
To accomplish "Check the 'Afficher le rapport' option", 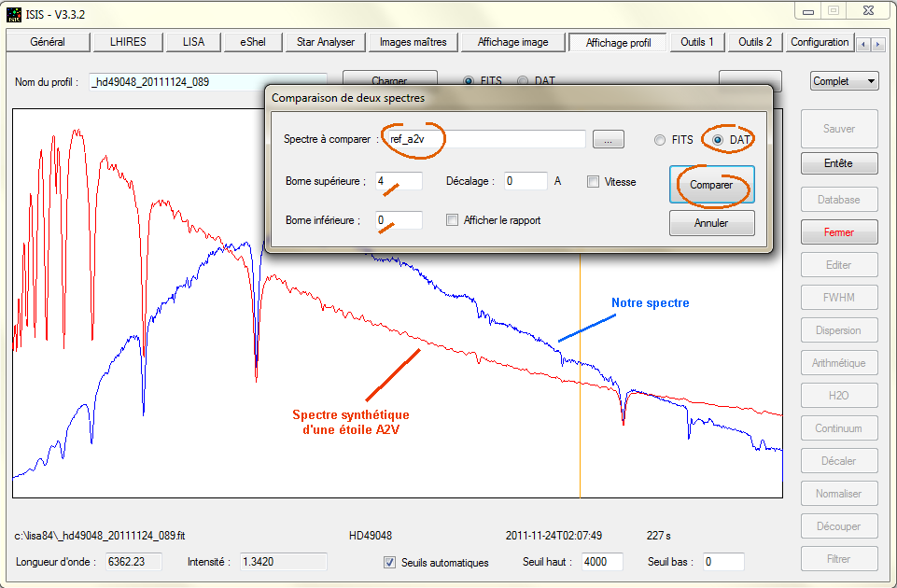I will tap(452, 220).
